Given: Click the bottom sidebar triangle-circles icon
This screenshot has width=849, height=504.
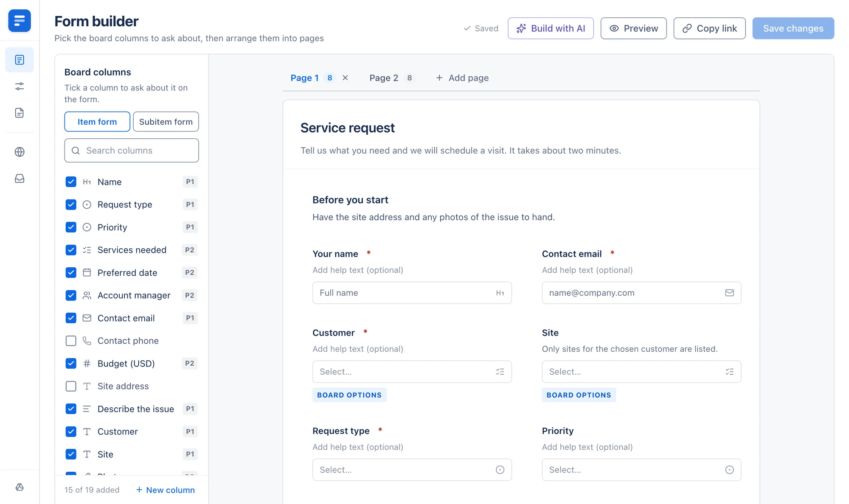Looking at the screenshot, I should pos(20,487).
